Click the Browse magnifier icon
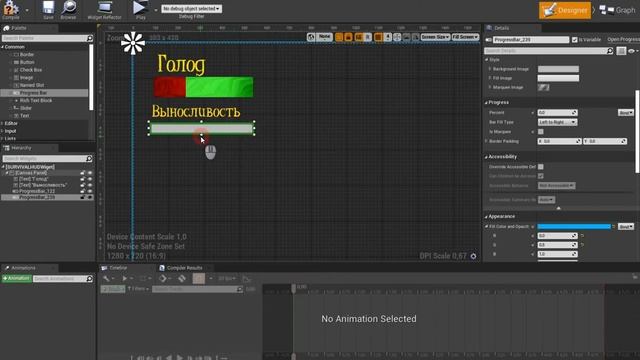This screenshot has width=640, height=360. point(68,10)
